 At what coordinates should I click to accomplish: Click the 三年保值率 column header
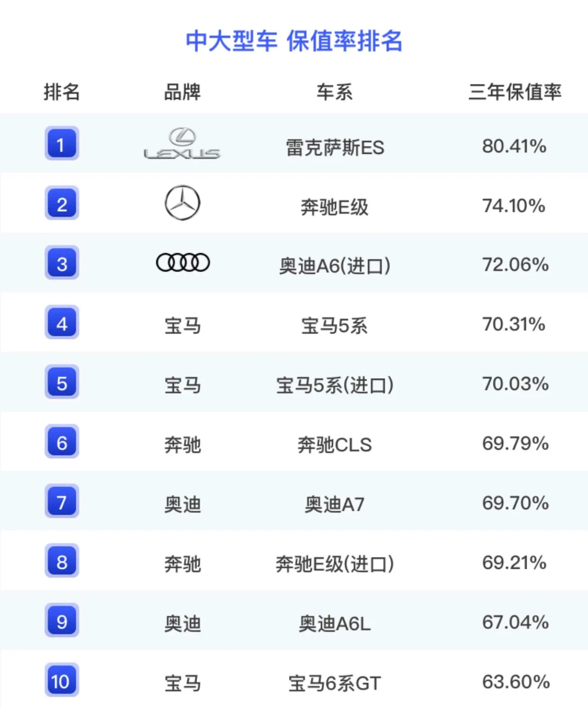(x=514, y=92)
